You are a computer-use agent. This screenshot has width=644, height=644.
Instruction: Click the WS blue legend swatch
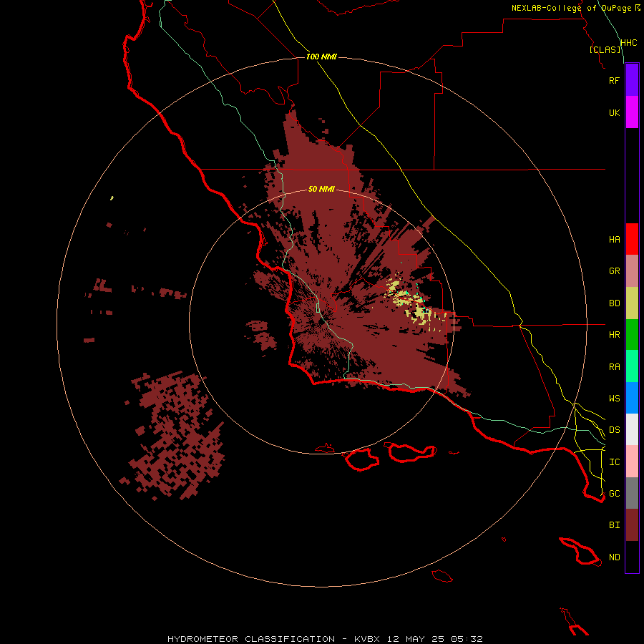coord(632,398)
